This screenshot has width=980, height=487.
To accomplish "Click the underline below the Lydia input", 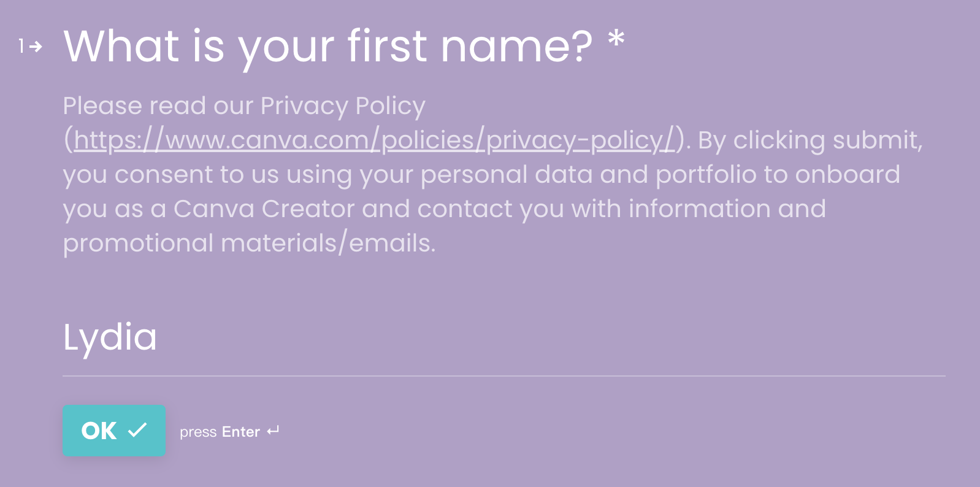I will (x=503, y=375).
